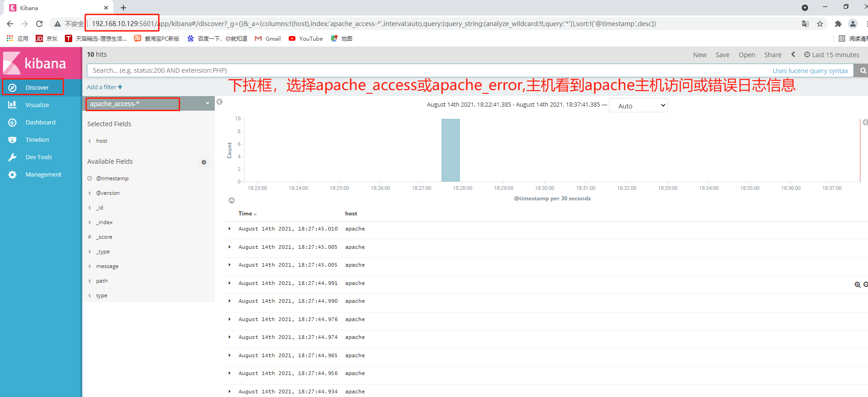Open a new browser tab
The image size is (868, 397).
tap(123, 8)
